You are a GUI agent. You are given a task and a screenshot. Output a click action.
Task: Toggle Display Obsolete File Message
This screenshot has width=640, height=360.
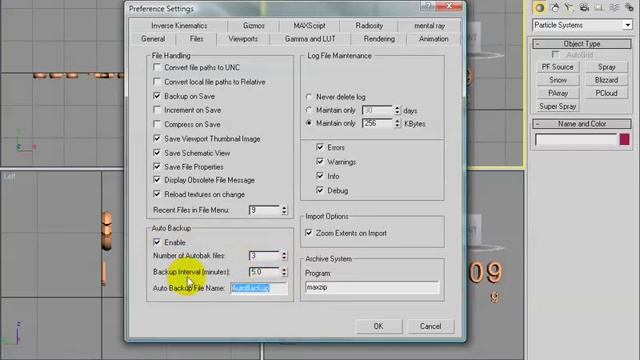tap(157, 180)
